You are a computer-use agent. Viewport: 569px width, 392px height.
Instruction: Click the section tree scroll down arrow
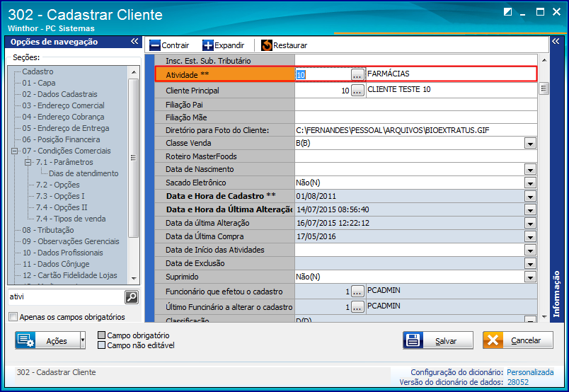pos(134,278)
